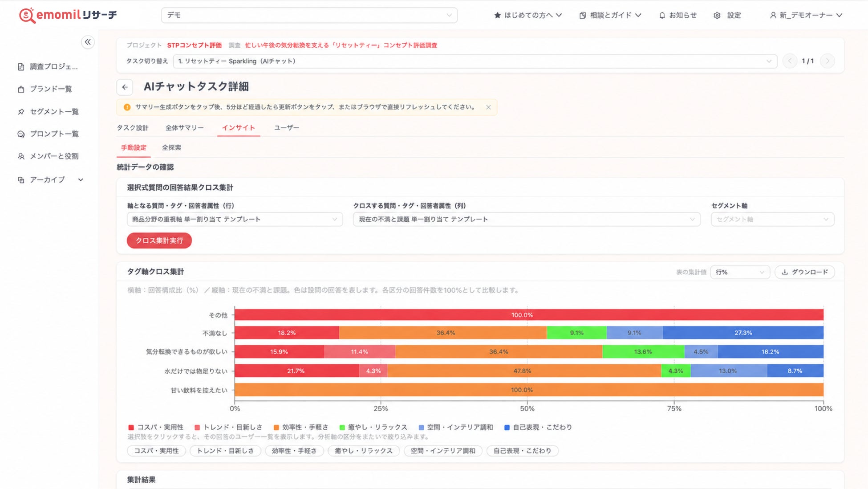Open プロンプト一覧 chat item in sidebar
Image resolution: width=868 pixels, height=489 pixels.
48,134
